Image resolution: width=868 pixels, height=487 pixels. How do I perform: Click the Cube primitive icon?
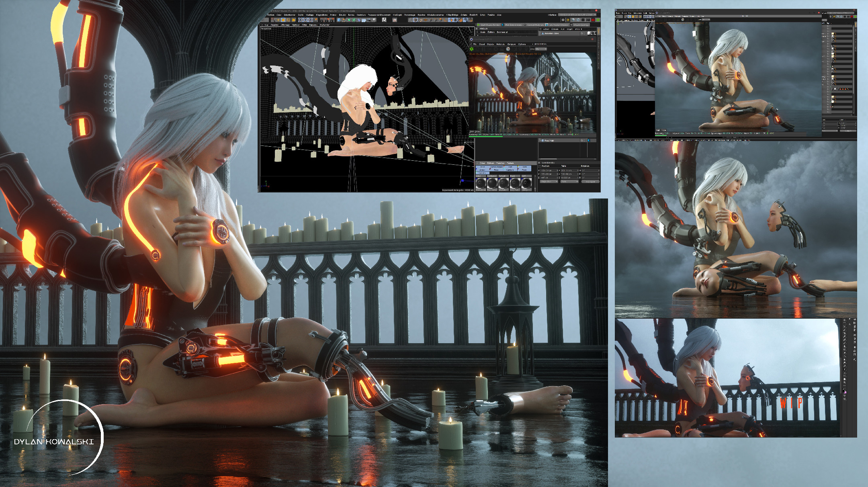339,20
